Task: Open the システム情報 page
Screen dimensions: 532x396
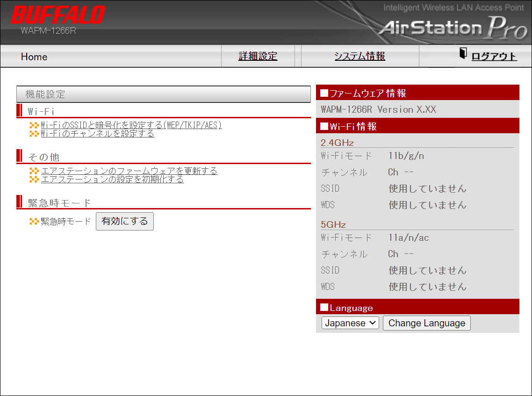Action: [x=359, y=56]
